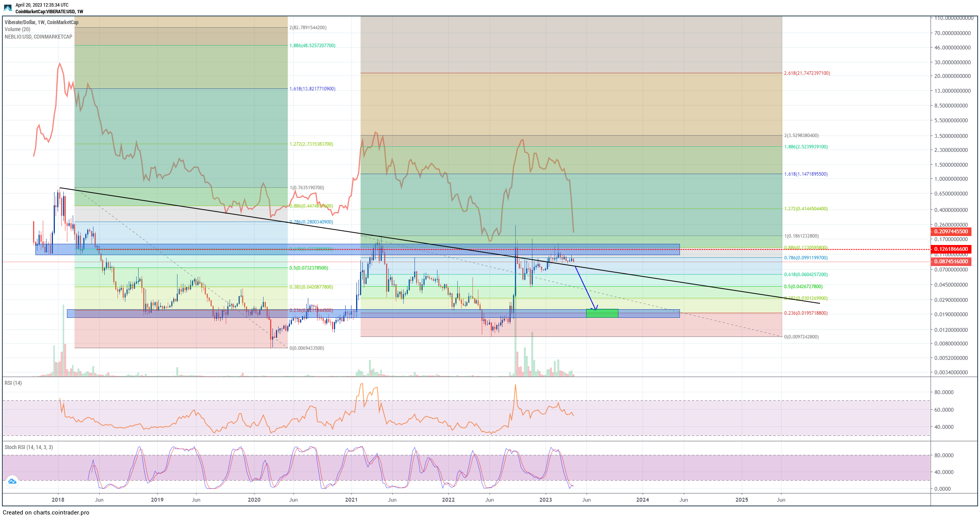
Task: Click the CoinMarketCap:VIBERATE:USD header text
Action: point(49,12)
